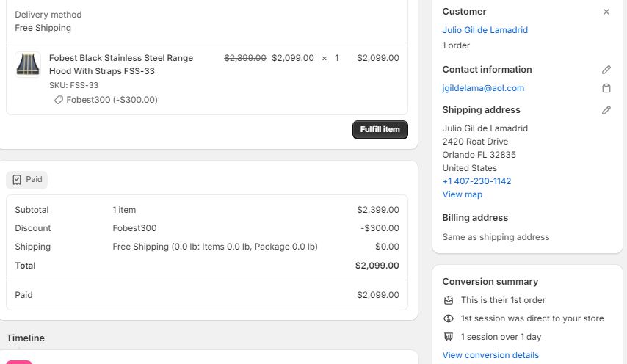The image size is (627, 364).
Task: Open the range hood product thumbnail
Action: tap(28, 65)
